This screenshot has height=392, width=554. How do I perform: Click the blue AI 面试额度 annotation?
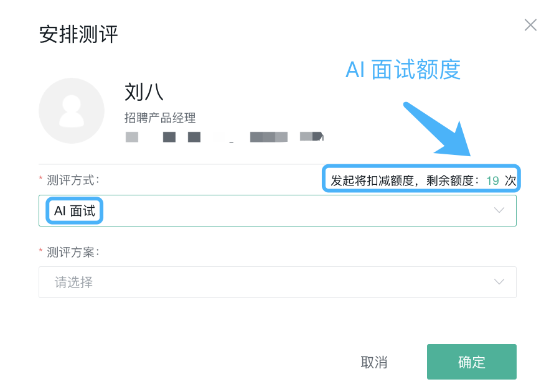[x=403, y=69]
